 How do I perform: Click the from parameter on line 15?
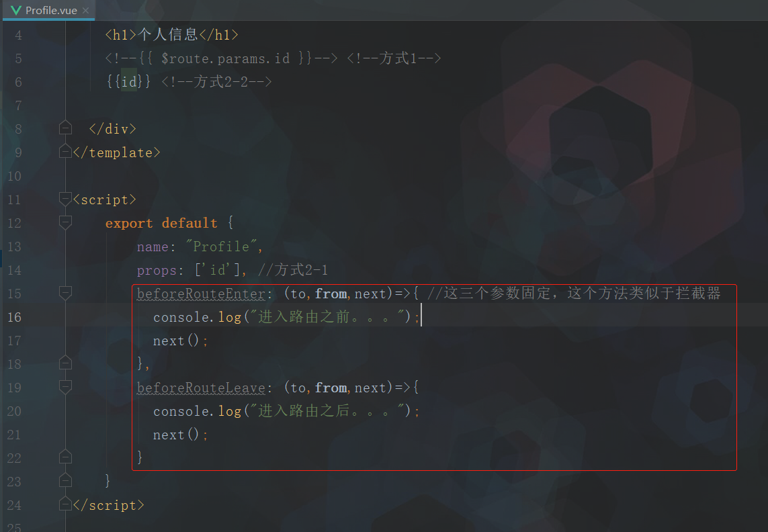[331, 294]
